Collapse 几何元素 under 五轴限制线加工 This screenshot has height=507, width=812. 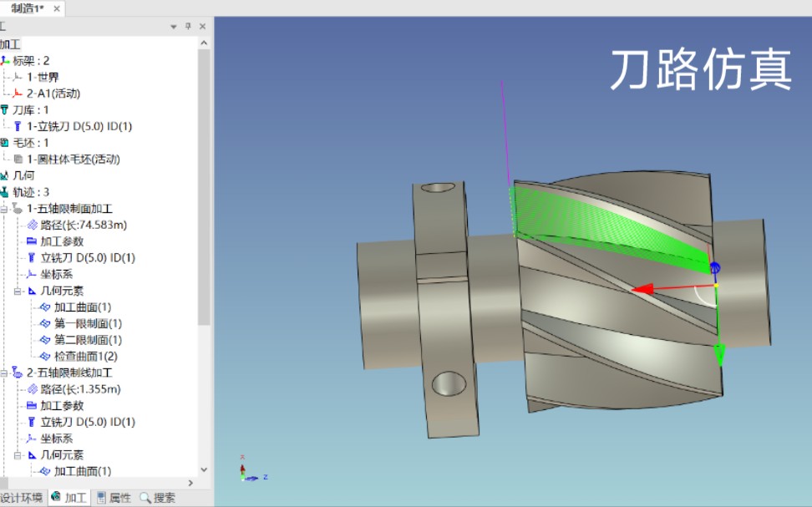pos(17,455)
